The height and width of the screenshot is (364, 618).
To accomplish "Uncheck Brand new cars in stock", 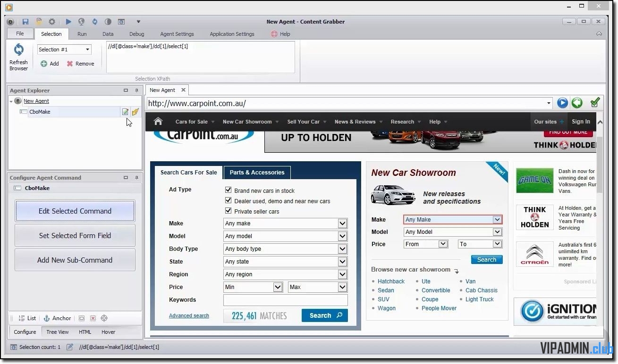I will [x=229, y=190].
